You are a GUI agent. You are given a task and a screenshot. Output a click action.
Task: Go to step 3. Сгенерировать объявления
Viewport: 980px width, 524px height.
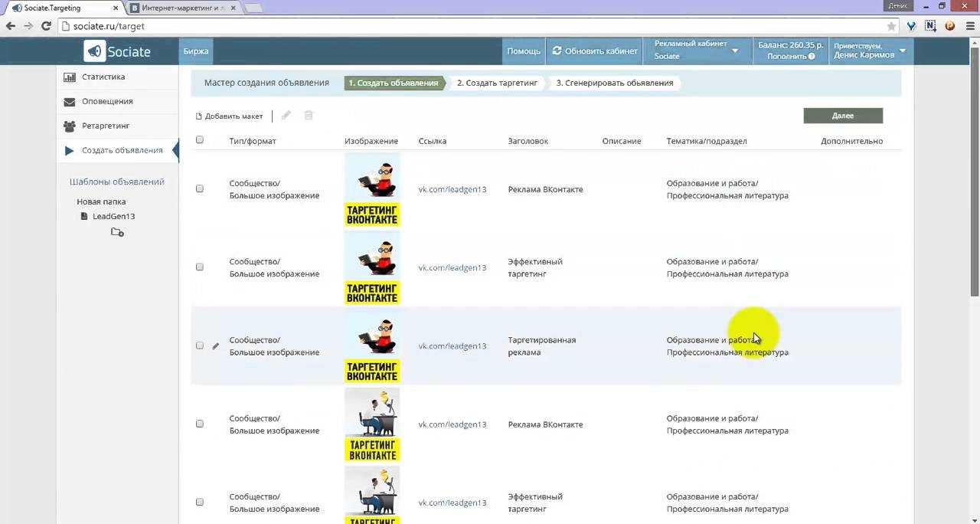[615, 83]
